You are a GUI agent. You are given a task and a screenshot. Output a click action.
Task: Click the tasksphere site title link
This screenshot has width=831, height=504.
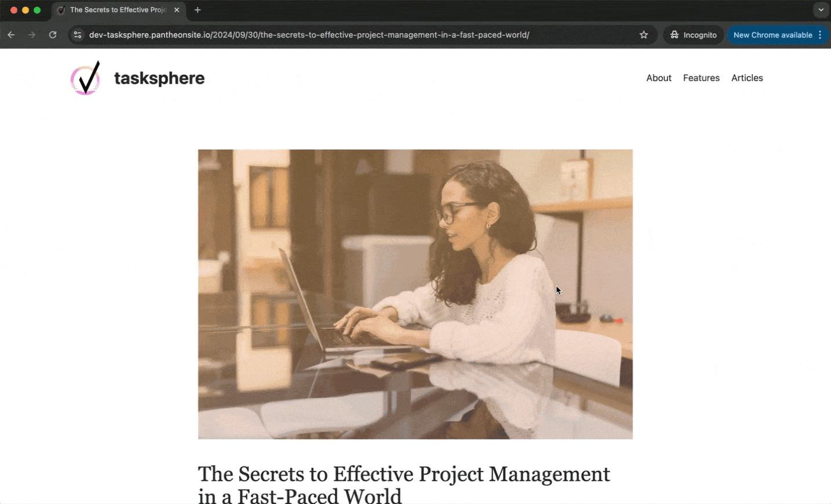pyautogui.click(x=159, y=78)
